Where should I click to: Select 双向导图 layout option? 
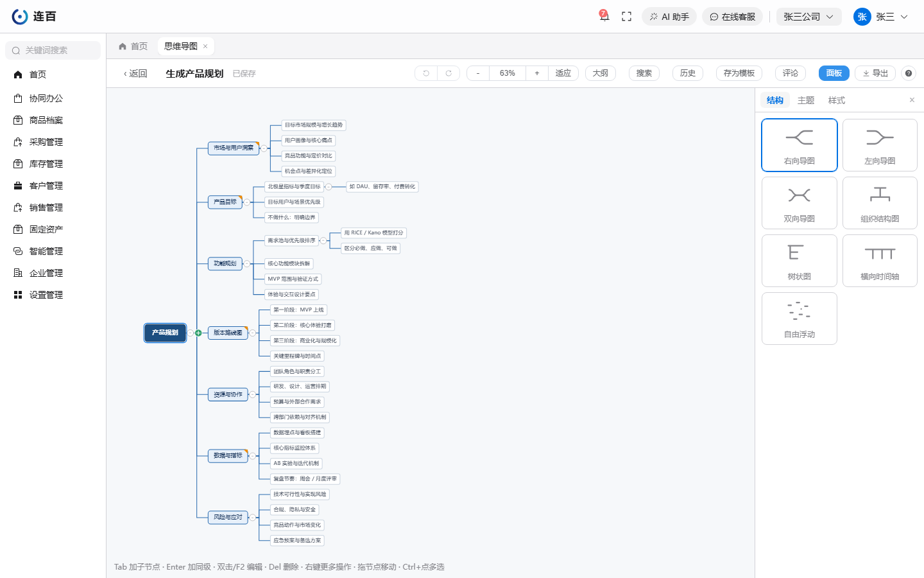[800, 203]
